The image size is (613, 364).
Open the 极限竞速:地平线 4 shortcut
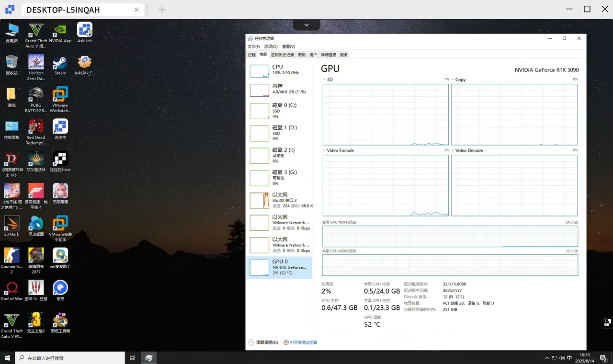36,196
